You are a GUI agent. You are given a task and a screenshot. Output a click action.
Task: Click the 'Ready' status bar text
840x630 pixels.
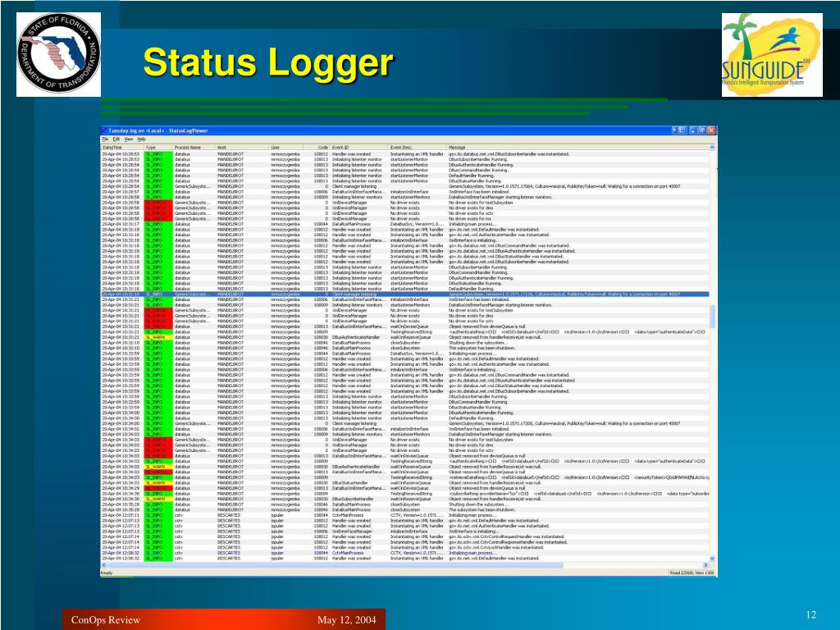tap(107, 573)
